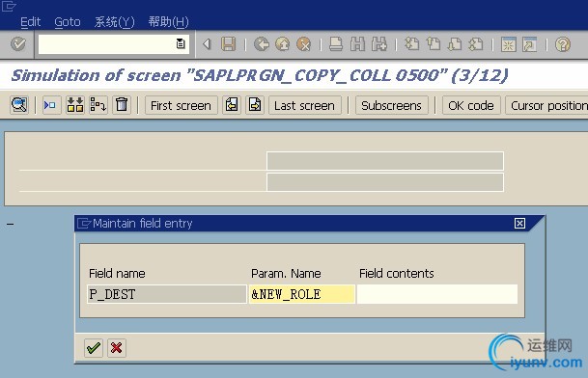The height and width of the screenshot is (378, 588).
Task: Collapse command field with left arrow
Action: (207, 44)
